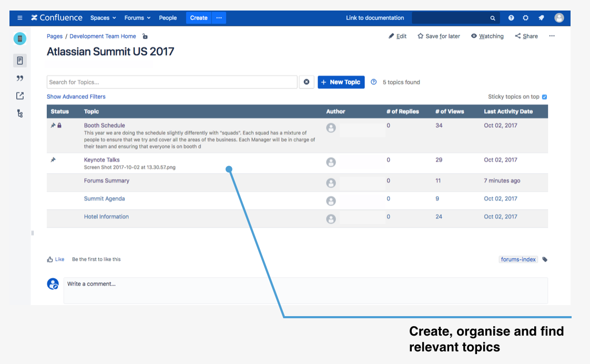This screenshot has height=364, width=590.
Task: Open Show Advanced Filters link
Action: pyautogui.click(x=76, y=97)
